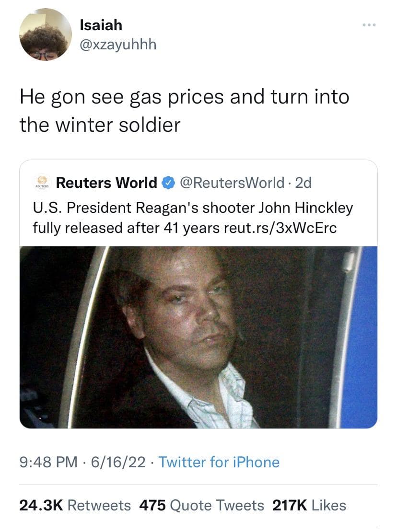This screenshot has height=532, width=397.
Task: Open the reut.rs/3xWcErc link
Action: [x=280, y=227]
